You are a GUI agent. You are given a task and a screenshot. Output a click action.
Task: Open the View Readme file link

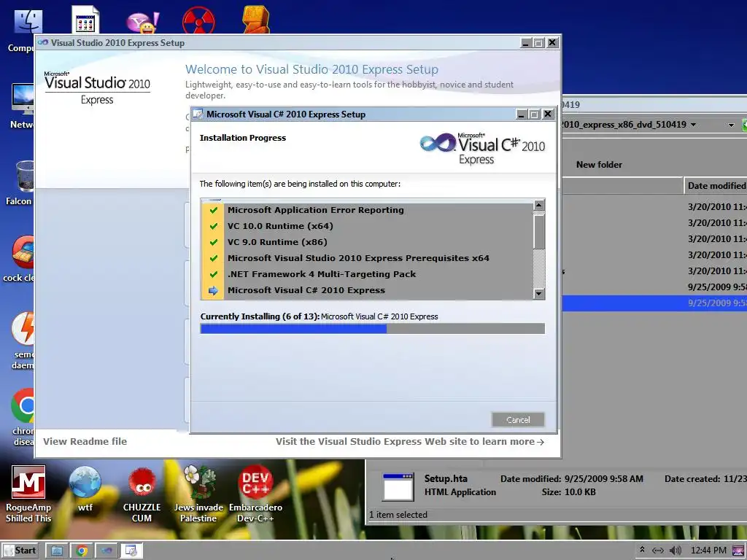(x=85, y=441)
